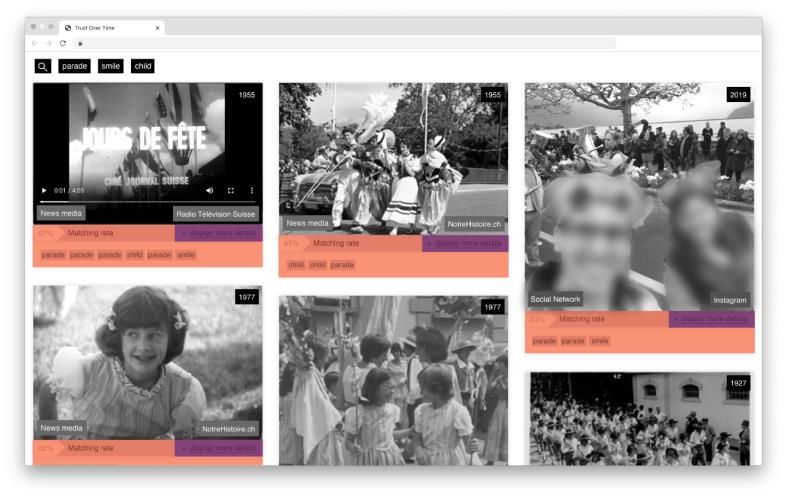Seek on the video progress bar
Screen dimensions: 787x498
(x=148, y=201)
